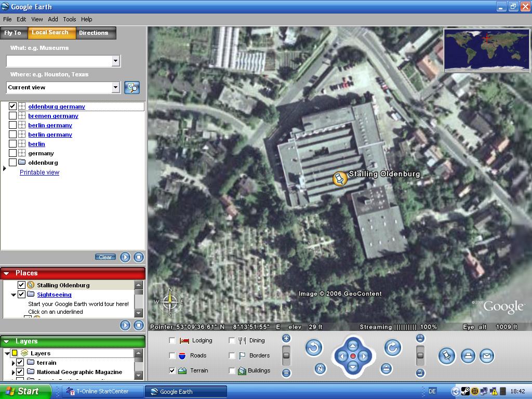Open the Edit menu
Image resolution: width=532 pixels, height=399 pixels.
tap(21, 19)
